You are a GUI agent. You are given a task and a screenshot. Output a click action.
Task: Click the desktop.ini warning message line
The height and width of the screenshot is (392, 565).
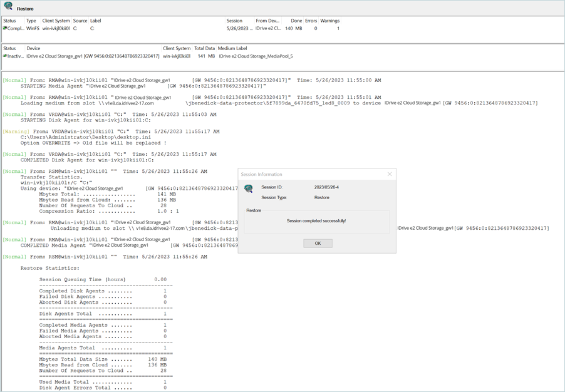[x=85, y=137]
